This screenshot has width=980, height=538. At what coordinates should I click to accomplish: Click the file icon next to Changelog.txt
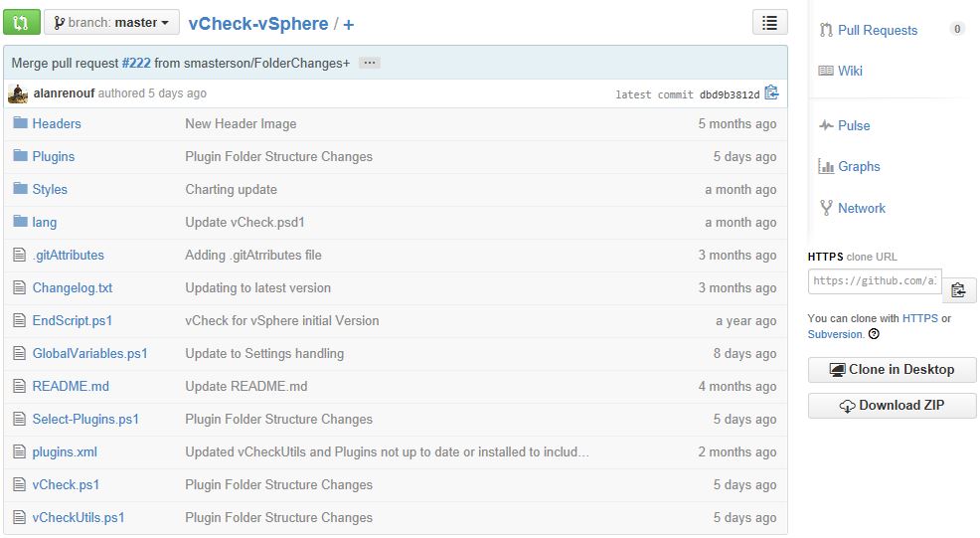click(20, 287)
